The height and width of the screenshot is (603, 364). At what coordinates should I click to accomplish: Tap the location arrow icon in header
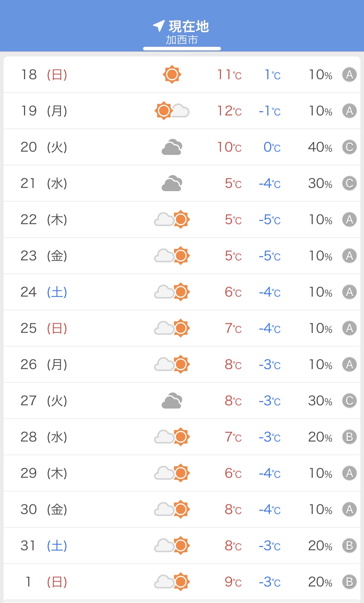159,26
